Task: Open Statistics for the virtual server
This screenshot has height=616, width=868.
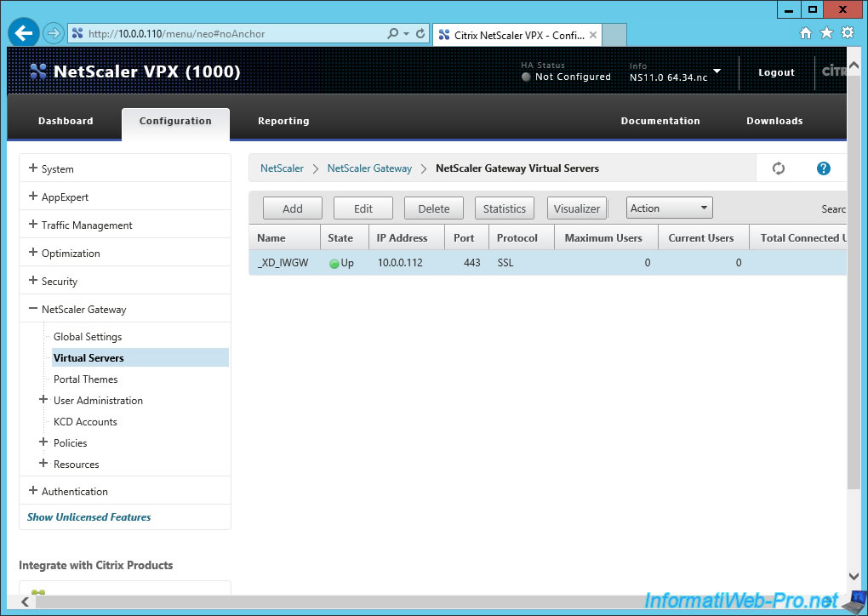Action: click(x=505, y=208)
